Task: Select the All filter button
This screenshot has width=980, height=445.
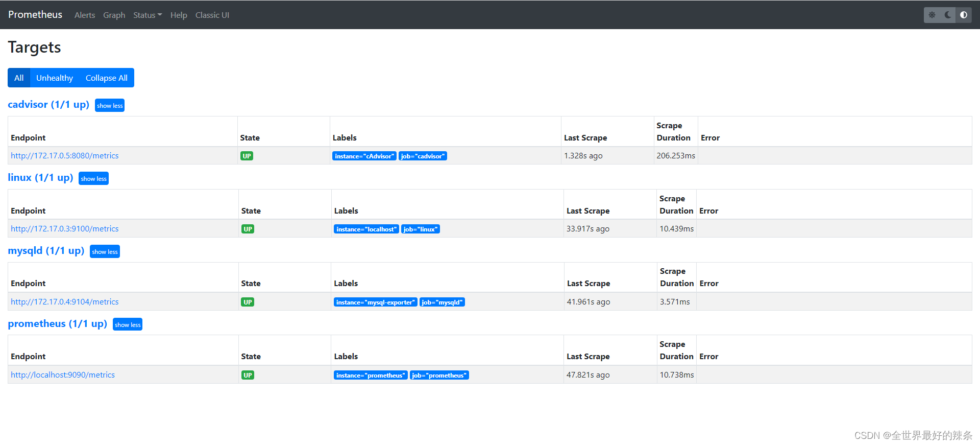Action: click(x=19, y=78)
